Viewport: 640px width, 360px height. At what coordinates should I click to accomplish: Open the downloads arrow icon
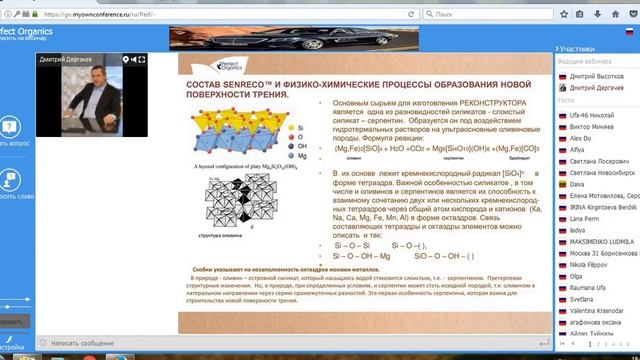pos(598,14)
